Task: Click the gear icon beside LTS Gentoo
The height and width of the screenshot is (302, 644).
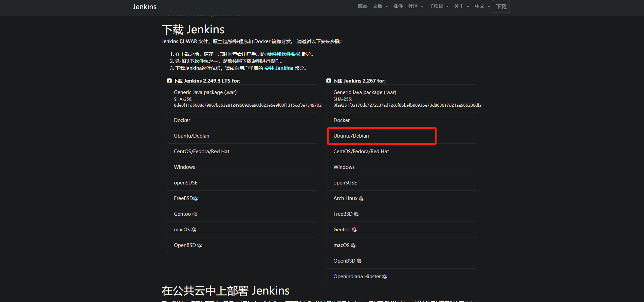Action: 195,214
